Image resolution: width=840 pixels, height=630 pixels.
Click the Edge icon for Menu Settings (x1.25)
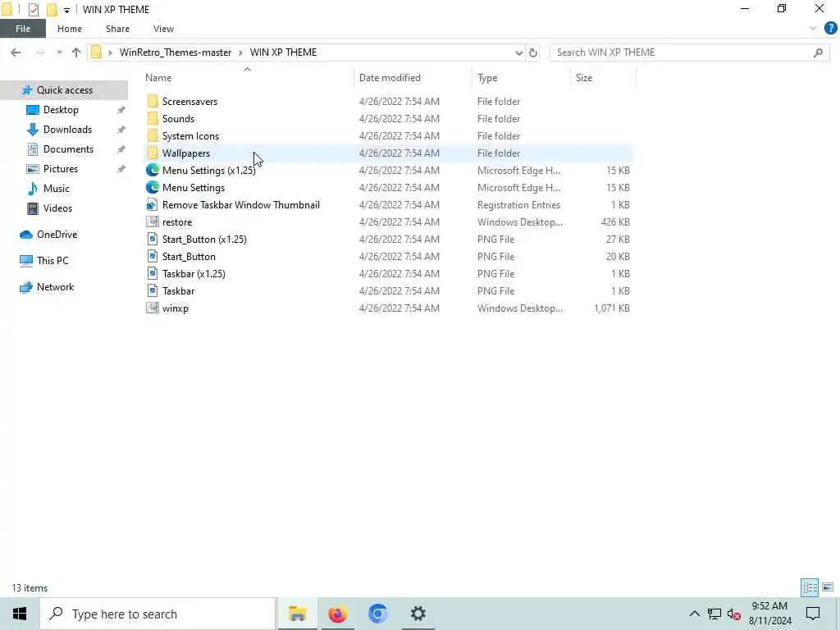pos(153,170)
